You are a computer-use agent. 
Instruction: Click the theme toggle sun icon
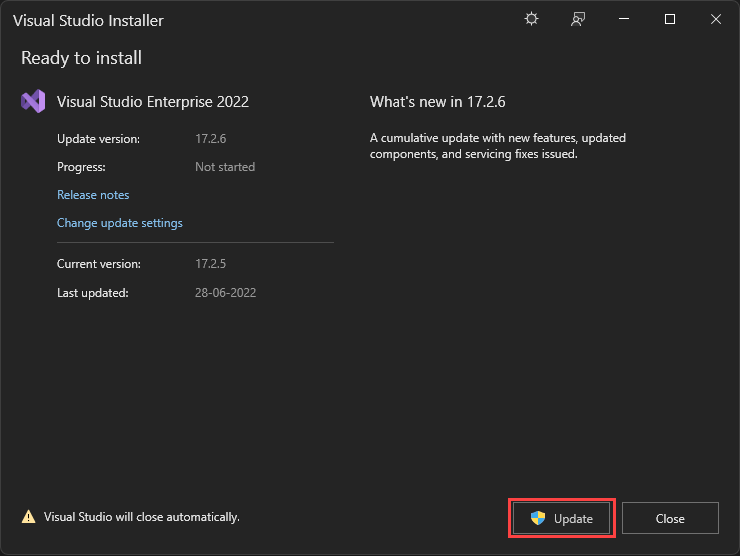(532, 19)
